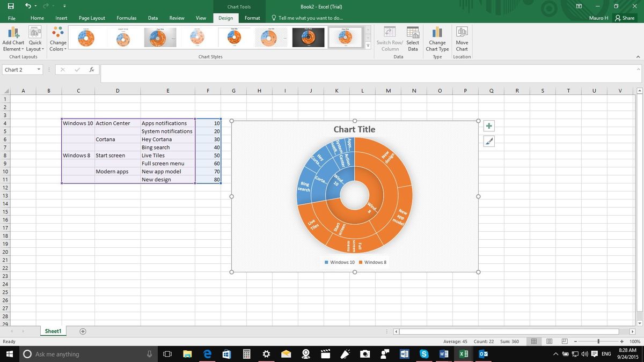Click the Chart Elements plus button beside the chart
The image size is (644, 362).
click(488, 125)
